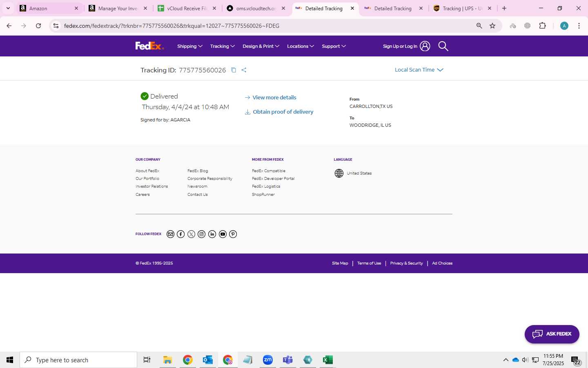Open Investor Relations footer link
This screenshot has height=368, width=588.
click(151, 186)
